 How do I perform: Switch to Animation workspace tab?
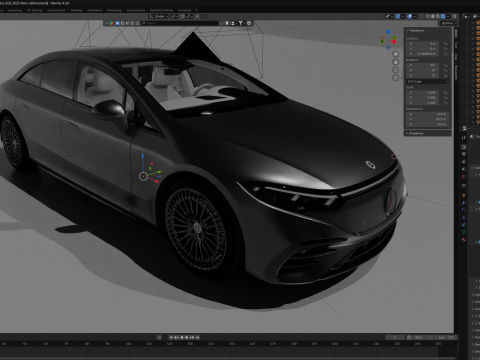(94, 10)
